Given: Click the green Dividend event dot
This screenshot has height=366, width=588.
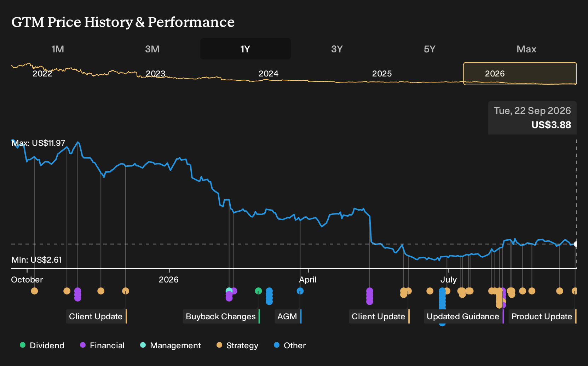Looking at the screenshot, I should coord(258,291).
